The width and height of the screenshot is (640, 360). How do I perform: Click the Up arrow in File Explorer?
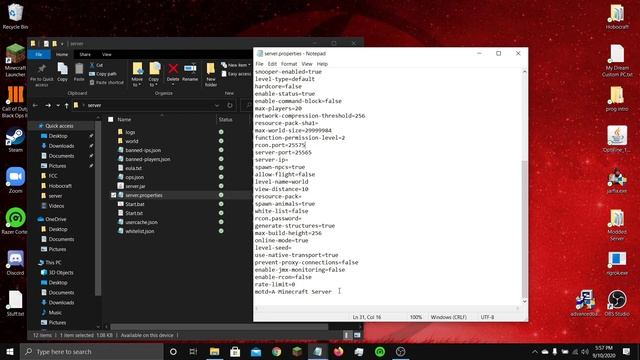(x=67, y=105)
